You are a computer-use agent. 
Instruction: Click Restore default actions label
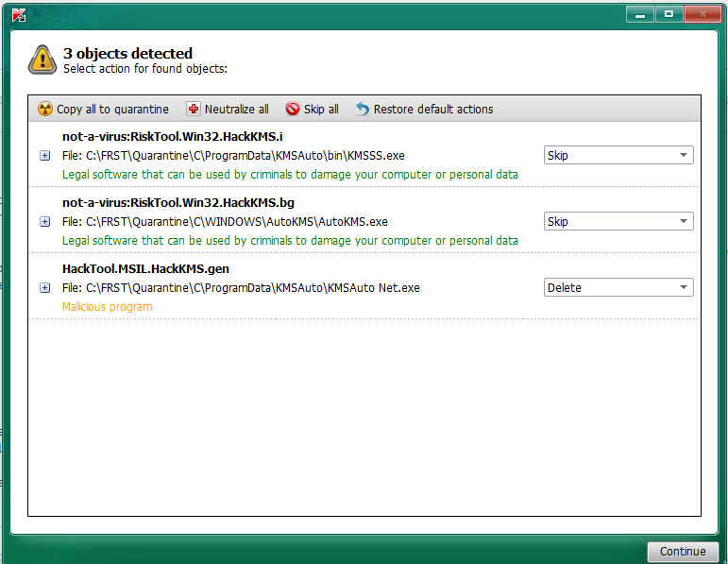[x=433, y=110]
